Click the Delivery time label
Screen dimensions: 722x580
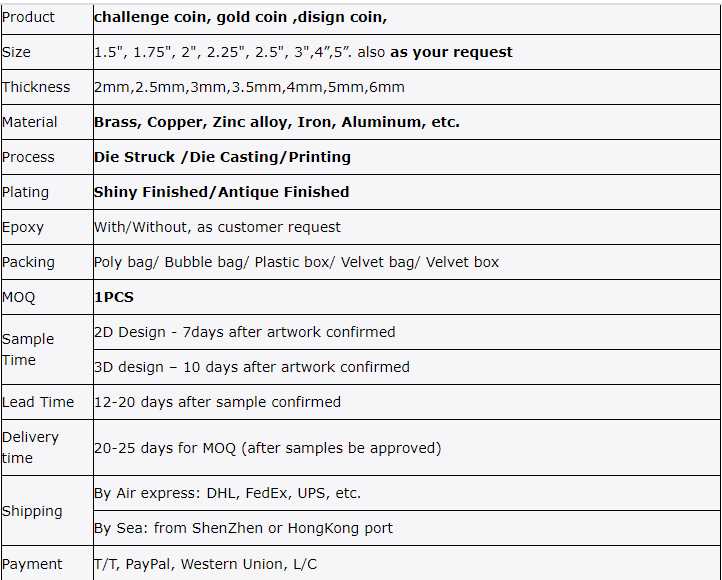31,447
